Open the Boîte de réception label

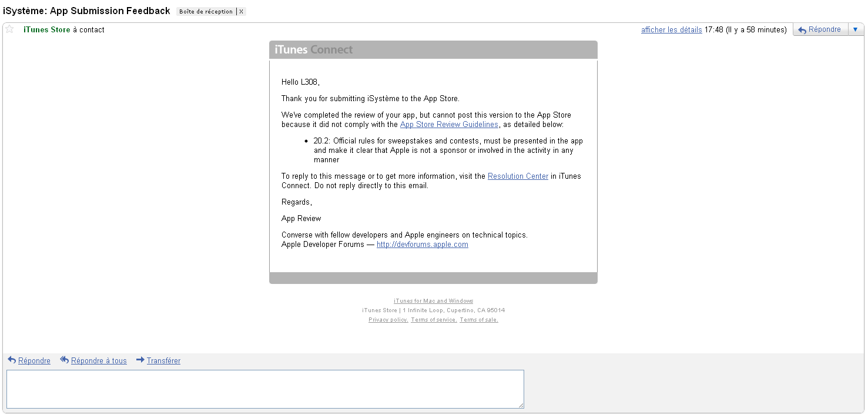[206, 12]
